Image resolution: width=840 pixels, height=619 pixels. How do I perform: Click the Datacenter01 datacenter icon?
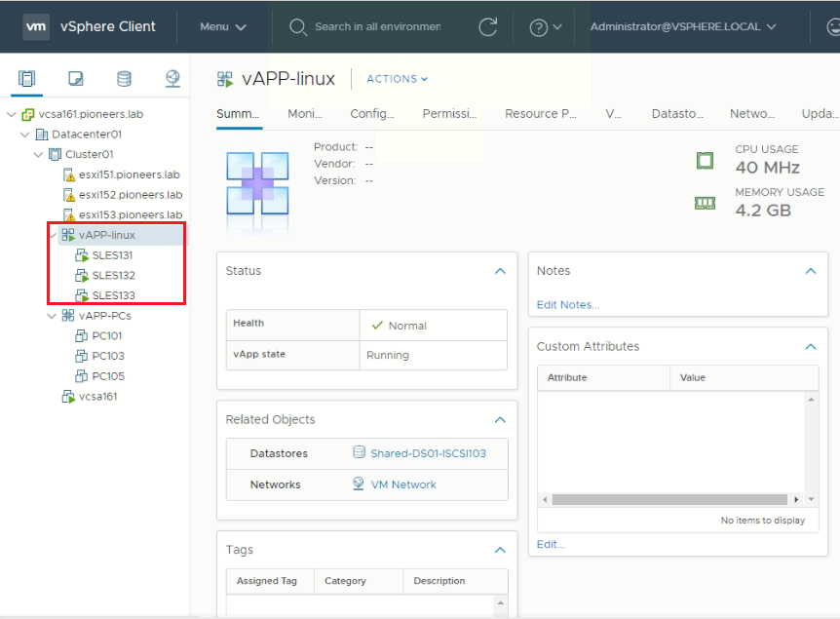[x=41, y=134]
